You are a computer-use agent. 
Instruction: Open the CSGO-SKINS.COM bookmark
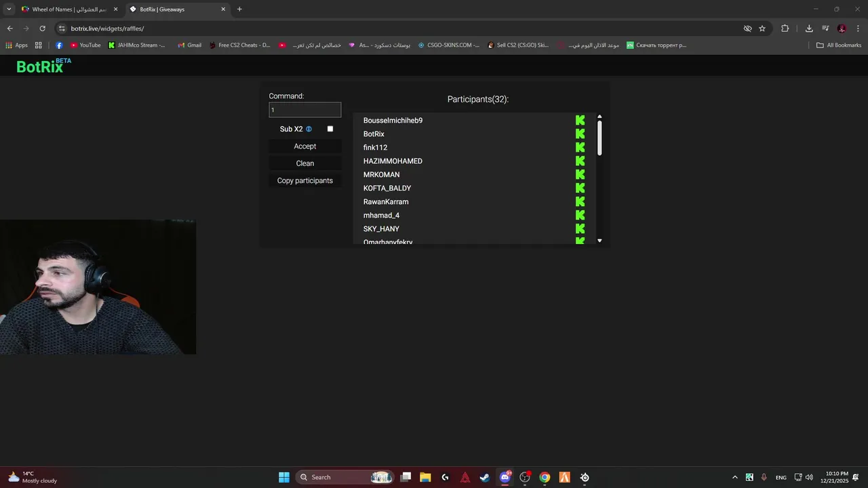448,45
